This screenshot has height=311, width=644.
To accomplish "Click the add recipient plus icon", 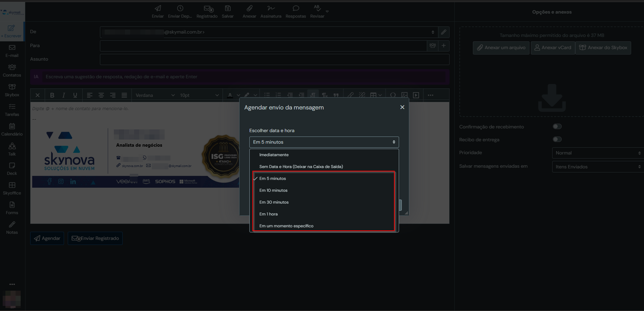I will pos(443,45).
